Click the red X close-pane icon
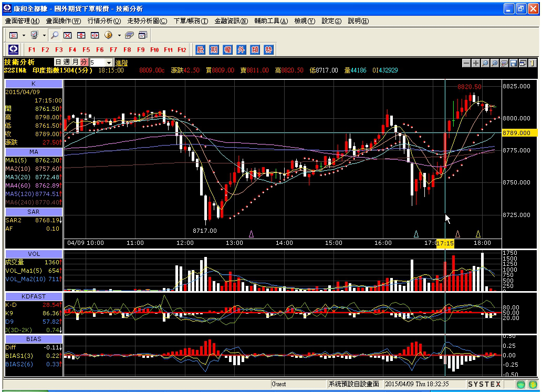Screen dimensions: 542x392 point(67,35)
